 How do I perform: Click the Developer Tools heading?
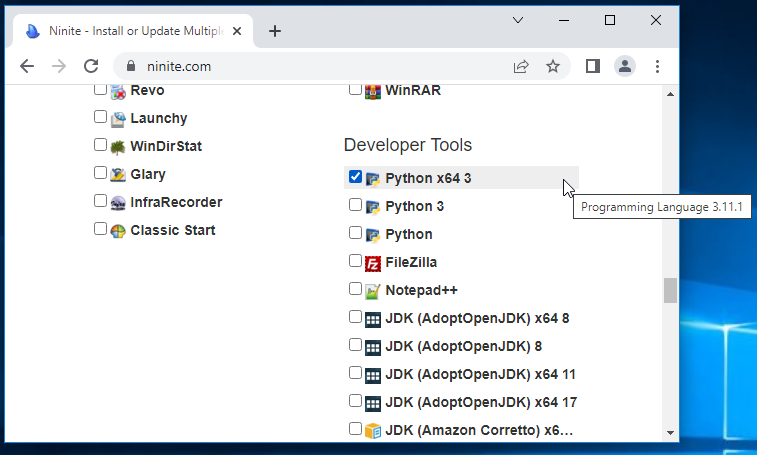[408, 145]
